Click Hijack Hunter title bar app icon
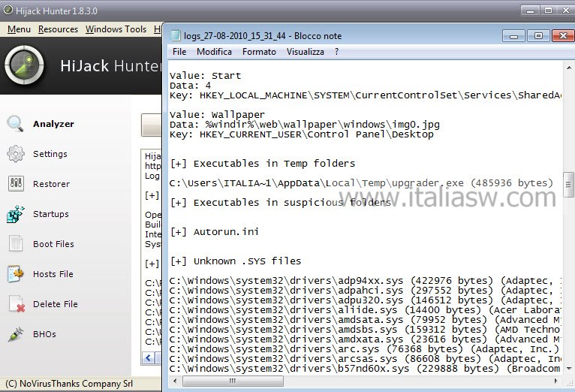 8,10
